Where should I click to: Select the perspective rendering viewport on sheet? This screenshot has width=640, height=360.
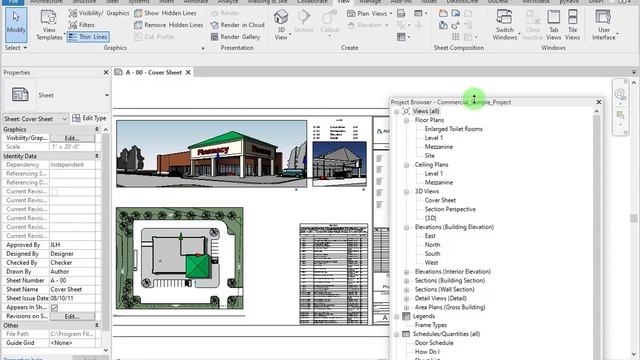[x=211, y=154]
